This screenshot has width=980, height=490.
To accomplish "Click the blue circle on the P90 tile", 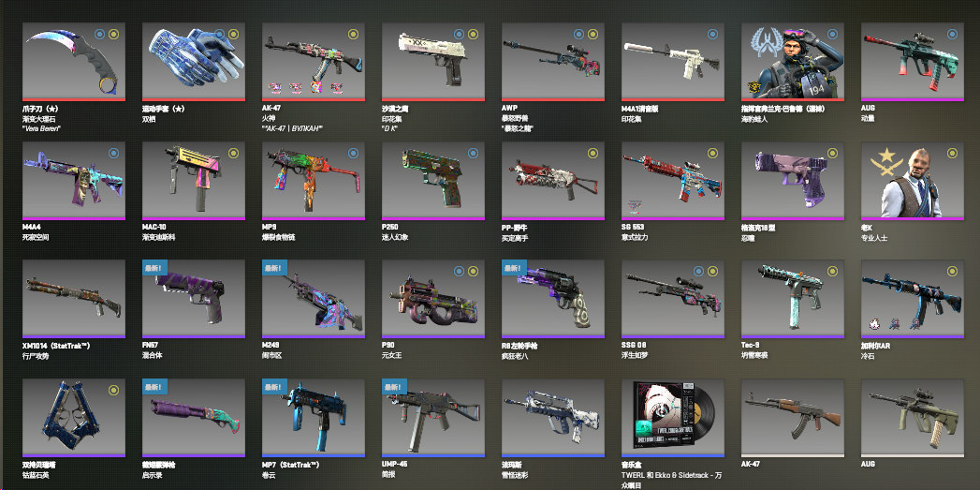I will pyautogui.click(x=460, y=271).
